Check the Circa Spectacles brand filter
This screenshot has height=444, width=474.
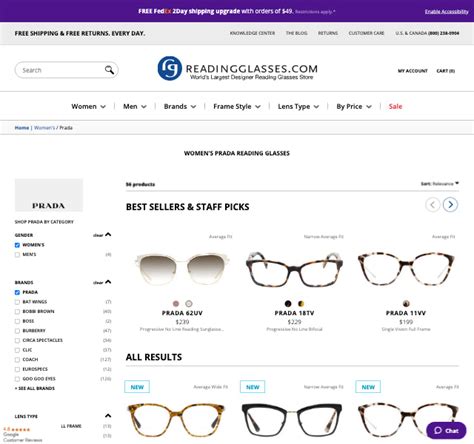pos(17,341)
